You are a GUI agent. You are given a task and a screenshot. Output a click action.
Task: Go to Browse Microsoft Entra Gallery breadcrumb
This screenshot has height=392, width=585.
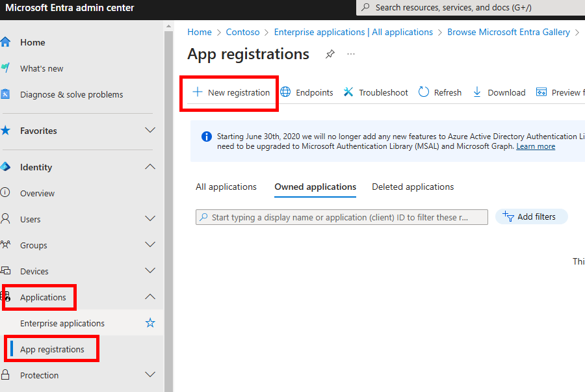coord(508,32)
